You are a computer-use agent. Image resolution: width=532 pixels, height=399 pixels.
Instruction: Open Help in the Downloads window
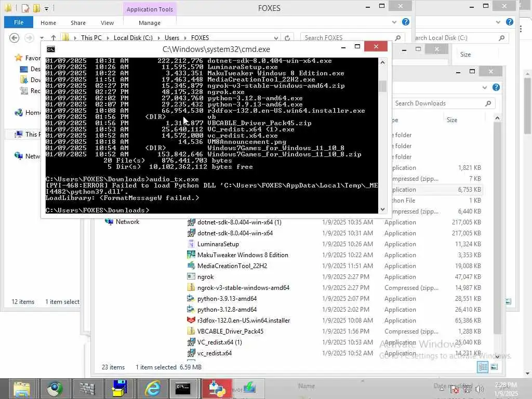pos(496,87)
